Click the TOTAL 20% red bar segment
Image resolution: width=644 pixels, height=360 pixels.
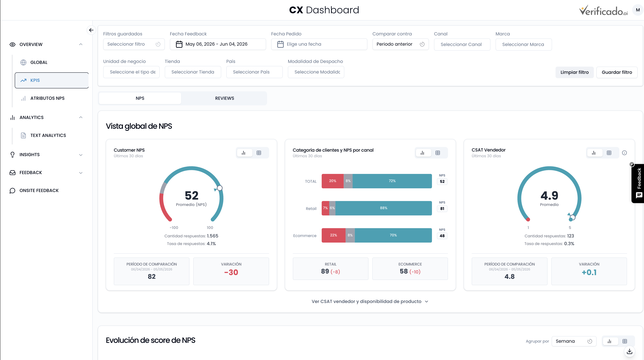pos(333,181)
